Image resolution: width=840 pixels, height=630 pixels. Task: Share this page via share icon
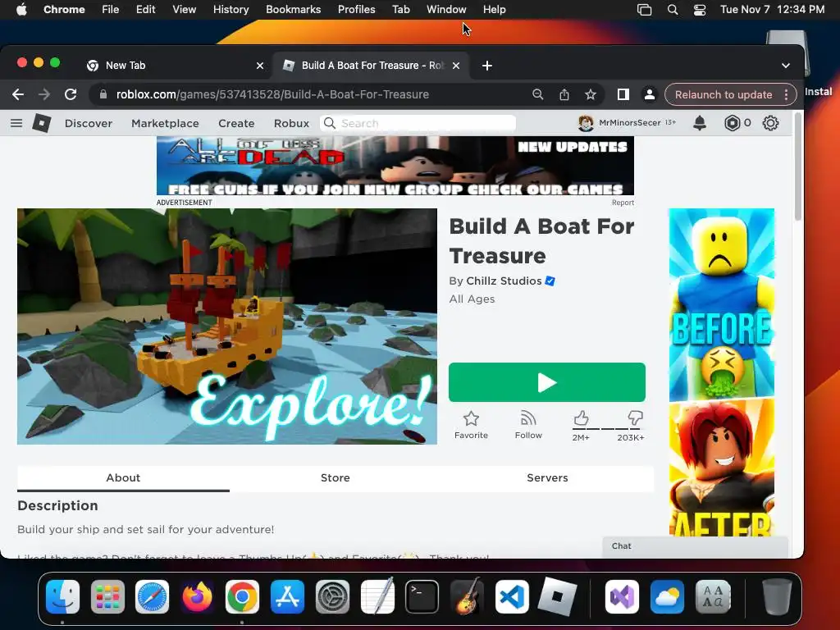tap(564, 94)
